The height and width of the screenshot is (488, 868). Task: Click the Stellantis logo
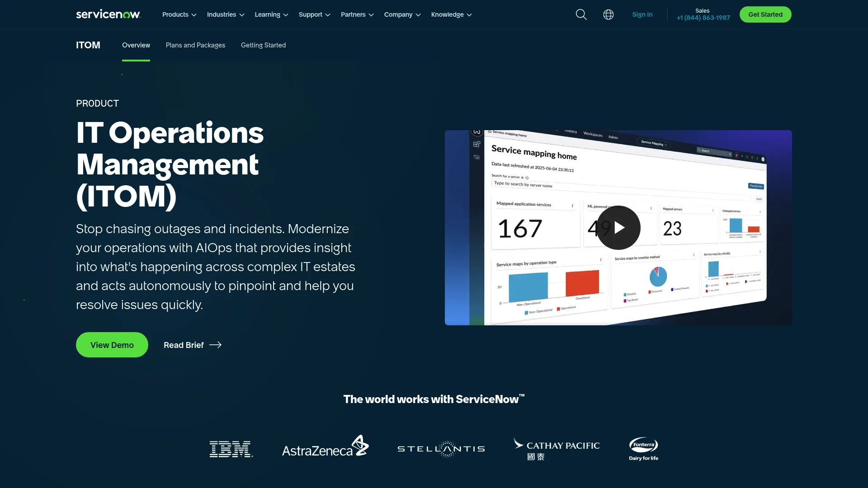(x=441, y=449)
